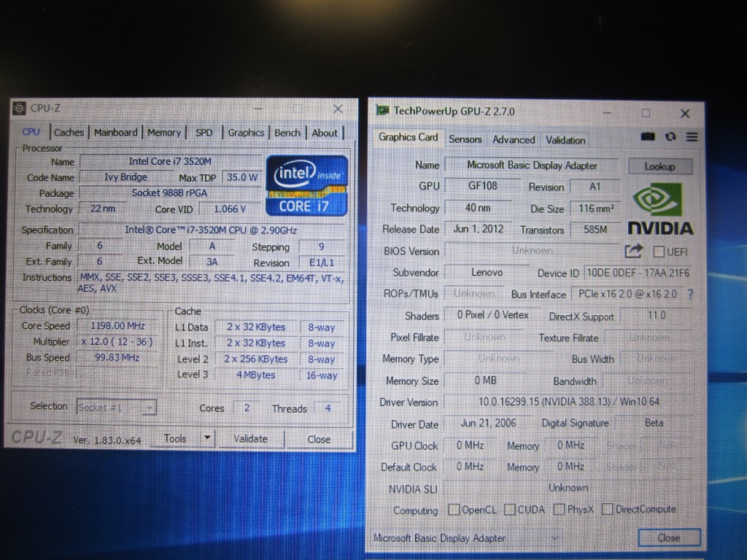Click the Die Size value '116 mm²'
The height and width of the screenshot is (560, 747).
click(x=595, y=209)
